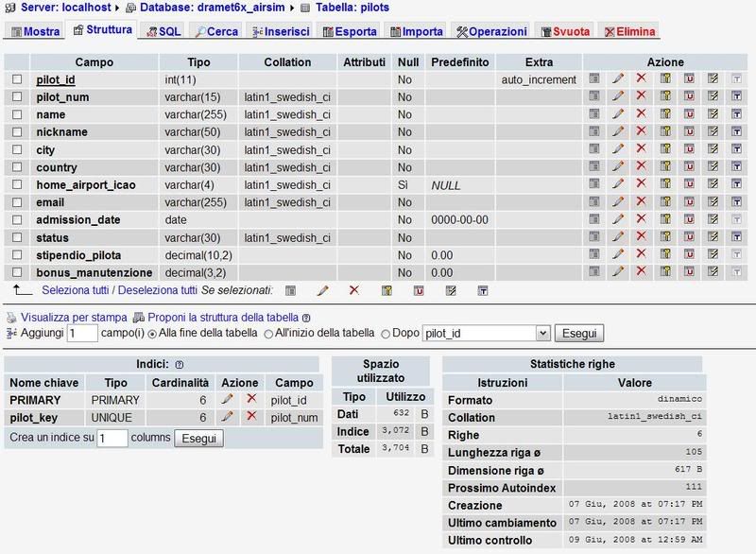Add index icon on country row
Image resolution: width=756 pixels, height=554 pixels.
click(x=713, y=166)
